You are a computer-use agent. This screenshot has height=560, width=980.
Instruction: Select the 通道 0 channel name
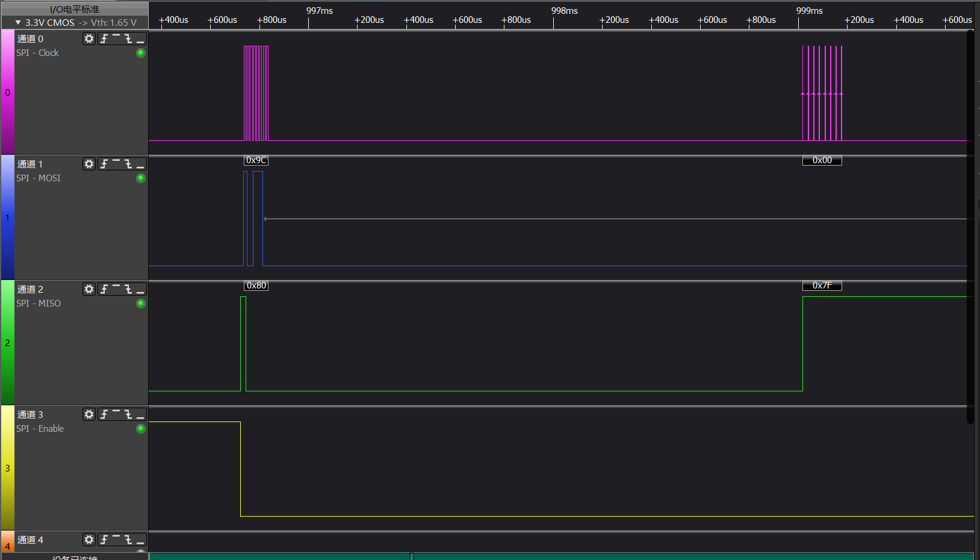pos(30,39)
